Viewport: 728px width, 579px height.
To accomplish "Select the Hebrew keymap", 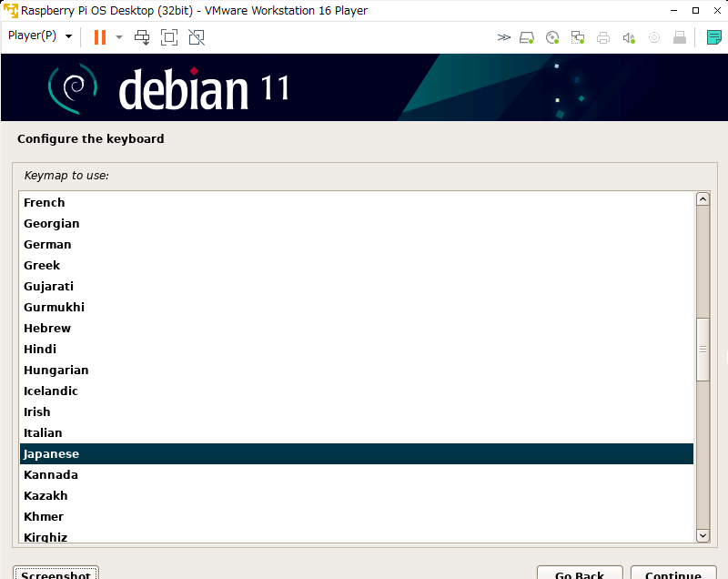I will (357, 328).
